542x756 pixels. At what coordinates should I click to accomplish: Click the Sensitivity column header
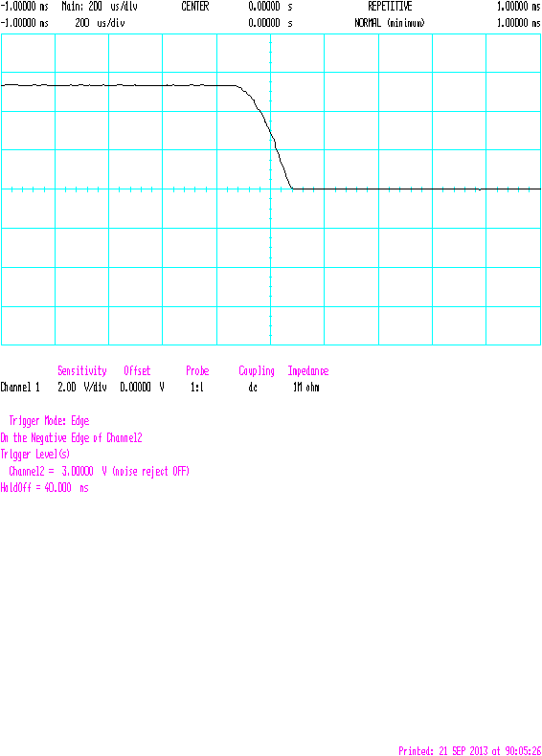[x=82, y=370]
